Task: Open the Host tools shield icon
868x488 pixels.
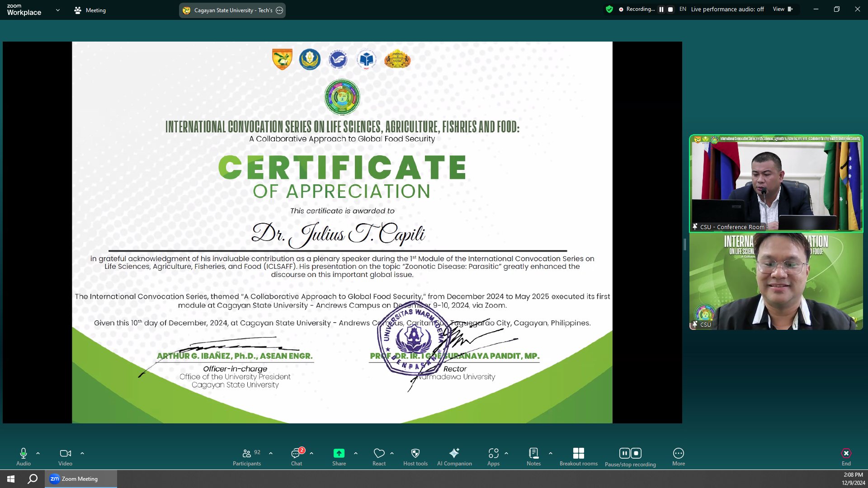Action: tap(415, 454)
